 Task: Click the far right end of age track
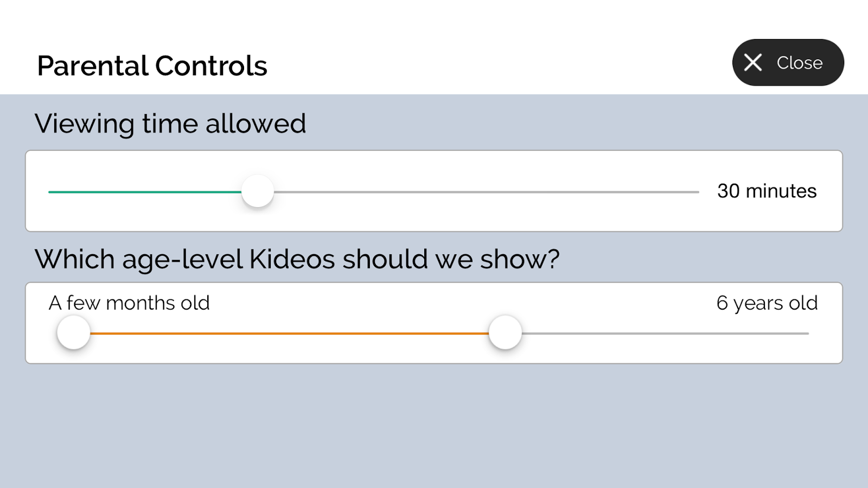click(807, 333)
